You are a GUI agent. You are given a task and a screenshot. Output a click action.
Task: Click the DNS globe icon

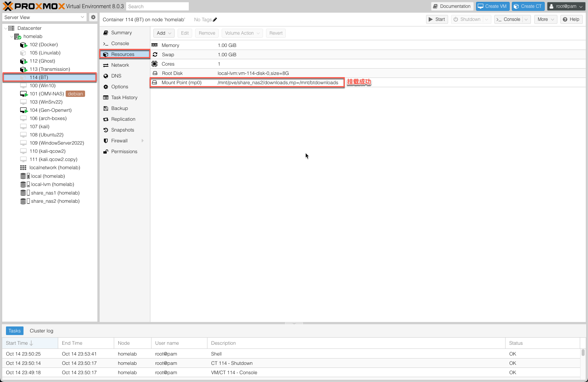[106, 76]
